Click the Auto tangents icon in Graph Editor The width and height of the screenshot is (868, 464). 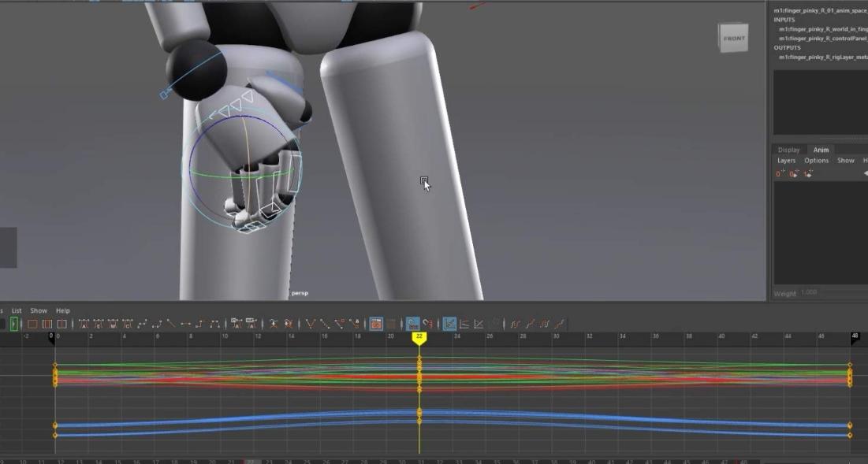pyautogui.click(x=84, y=324)
